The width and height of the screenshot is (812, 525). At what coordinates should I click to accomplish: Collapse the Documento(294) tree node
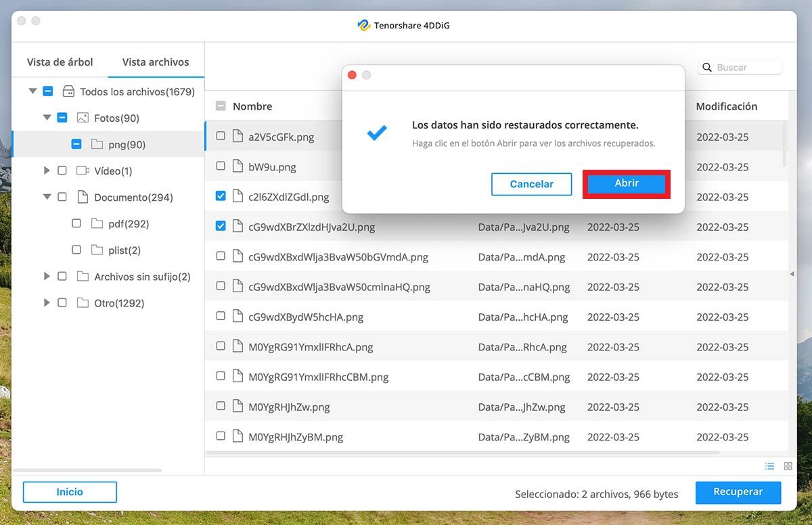[47, 198]
